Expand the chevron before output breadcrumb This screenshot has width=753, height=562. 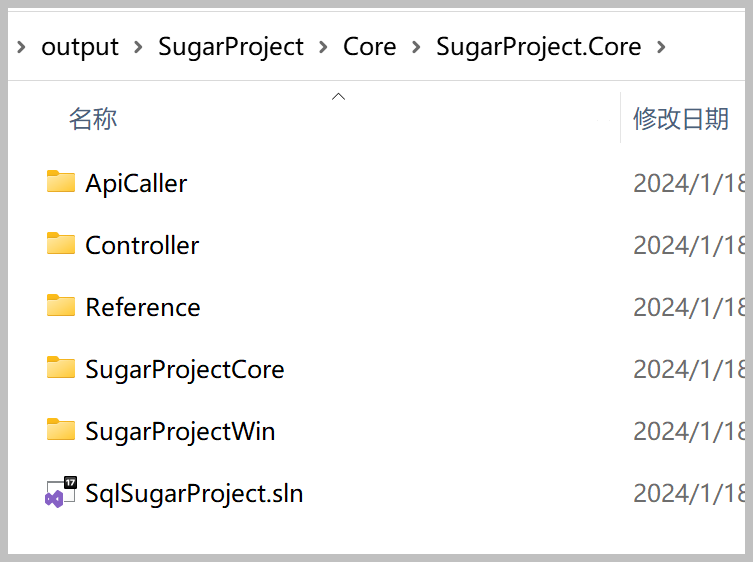coord(21,47)
